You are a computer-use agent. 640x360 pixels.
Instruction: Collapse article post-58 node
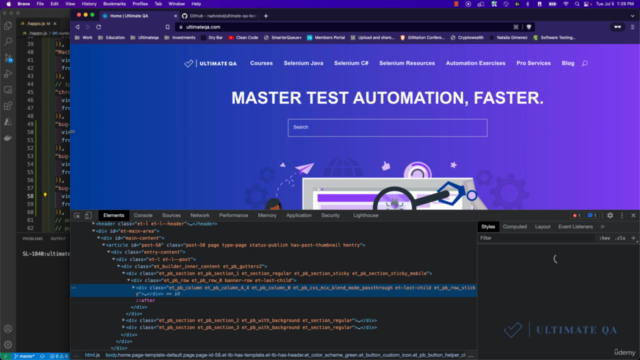pyautogui.click(x=104, y=245)
